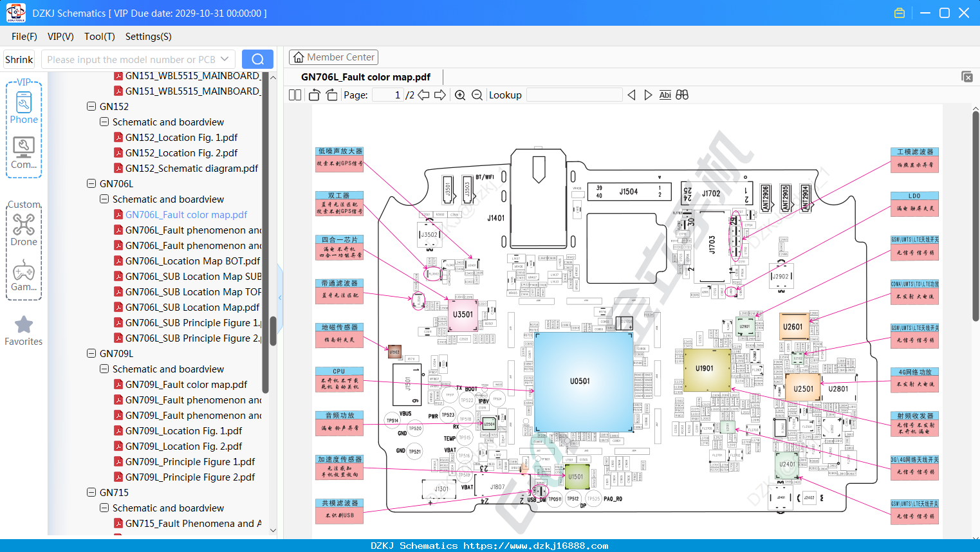Click the home icon in Member Center
Image resolution: width=980 pixels, height=552 pixels.
299,57
